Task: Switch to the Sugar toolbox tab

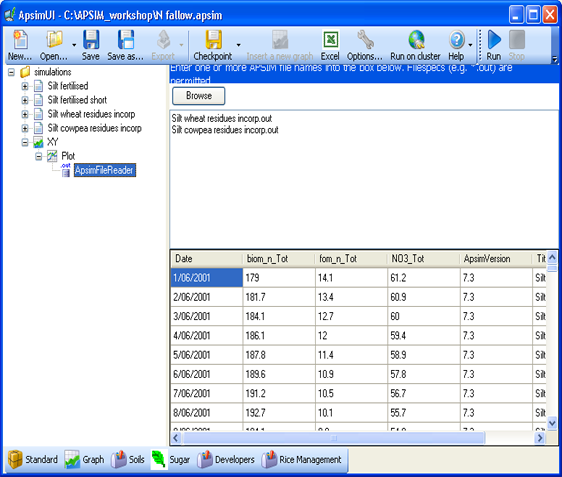Action: 171,460
